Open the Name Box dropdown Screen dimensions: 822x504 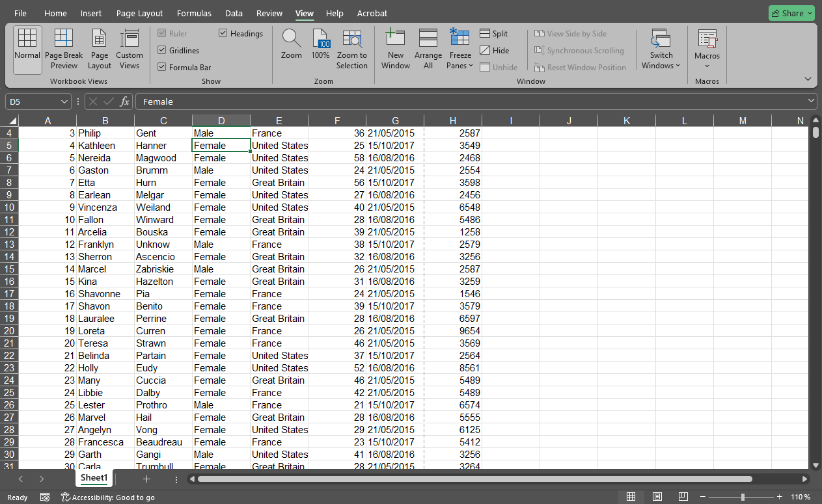[64, 101]
